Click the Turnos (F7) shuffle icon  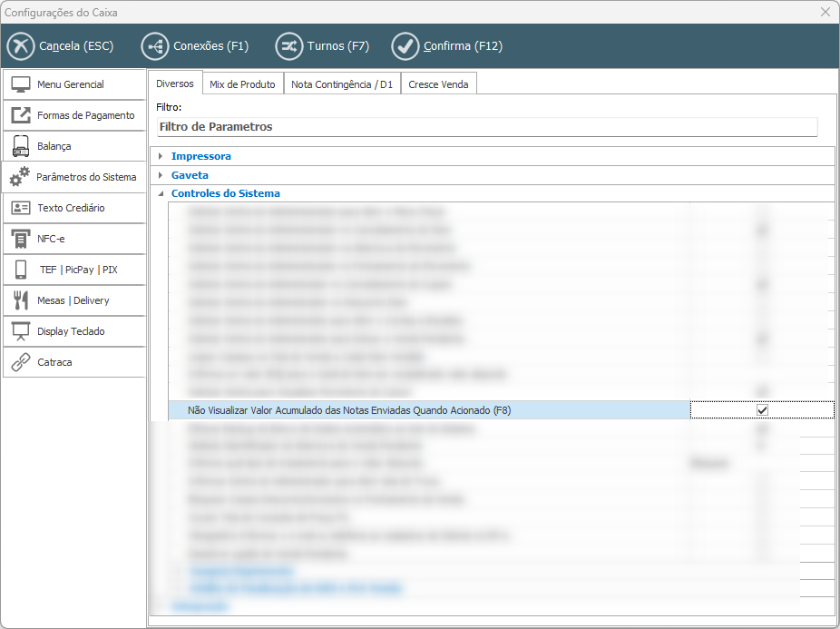(289, 46)
